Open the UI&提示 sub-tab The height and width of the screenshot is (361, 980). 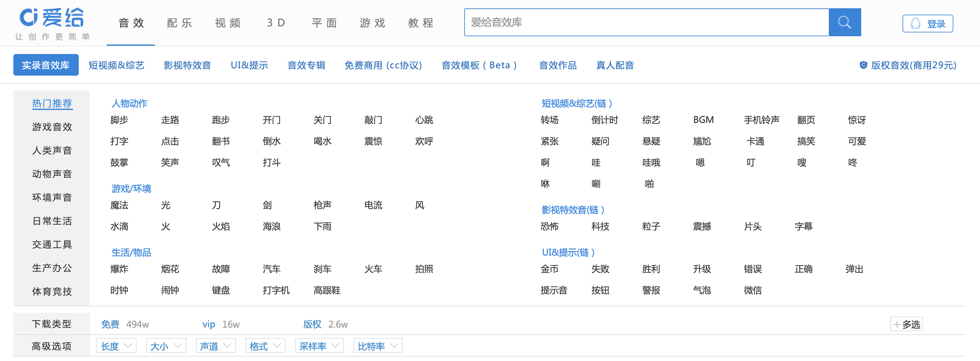(x=249, y=65)
